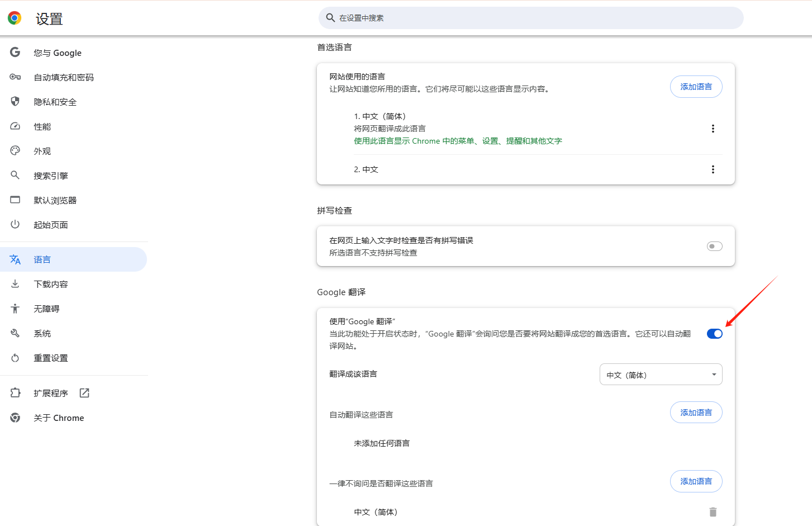
Task: Click the Google 翻译 section heading
Action: click(x=341, y=292)
